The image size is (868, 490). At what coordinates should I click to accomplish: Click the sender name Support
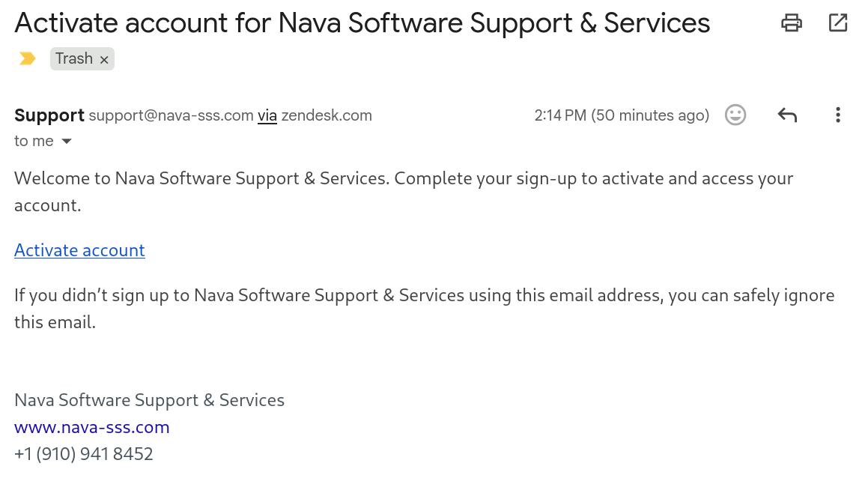(49, 115)
